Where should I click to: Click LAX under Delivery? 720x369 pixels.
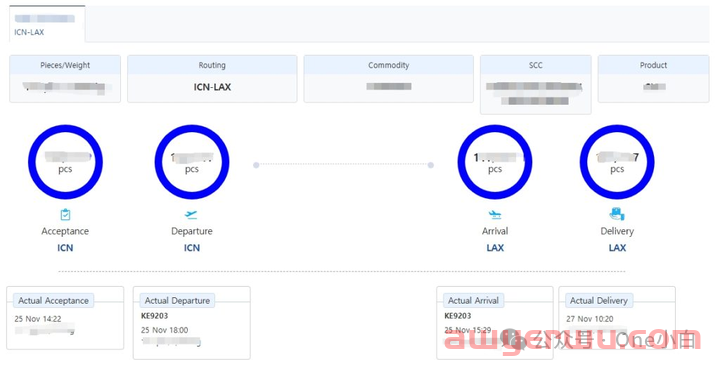(617, 248)
